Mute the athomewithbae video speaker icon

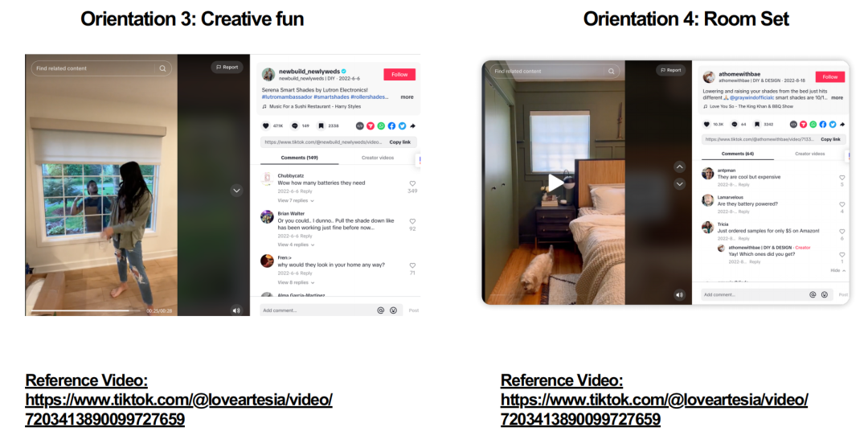click(x=679, y=295)
